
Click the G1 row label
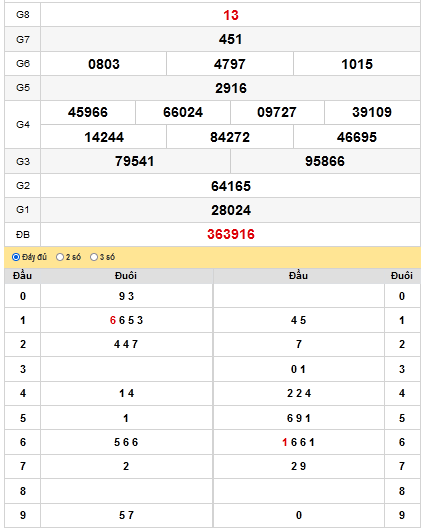tap(23, 210)
